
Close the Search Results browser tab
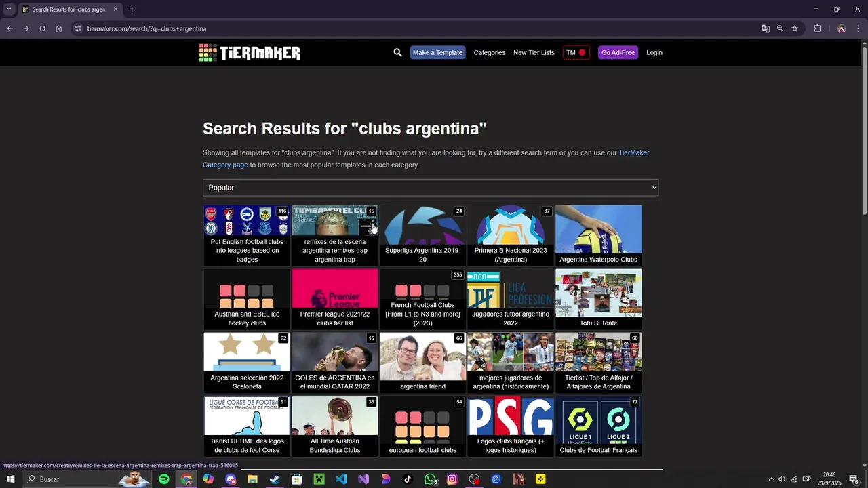(x=115, y=9)
